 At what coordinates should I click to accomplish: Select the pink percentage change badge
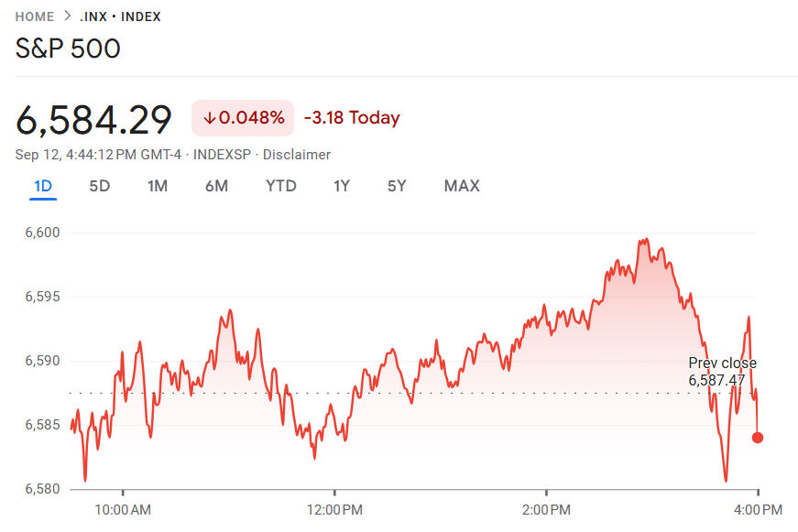[x=242, y=119]
